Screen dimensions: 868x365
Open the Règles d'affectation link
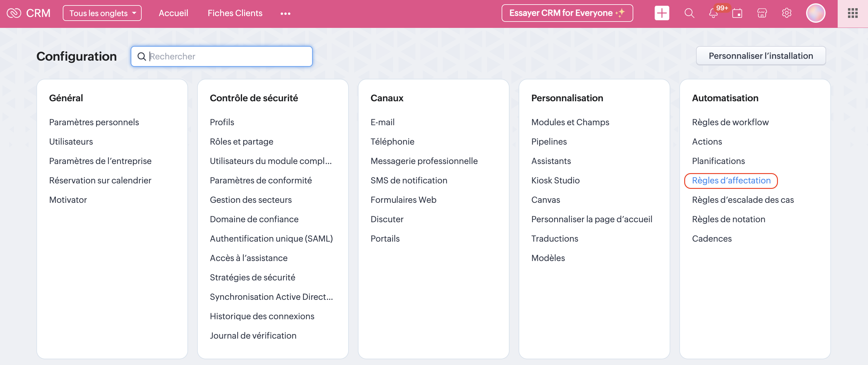click(x=731, y=180)
